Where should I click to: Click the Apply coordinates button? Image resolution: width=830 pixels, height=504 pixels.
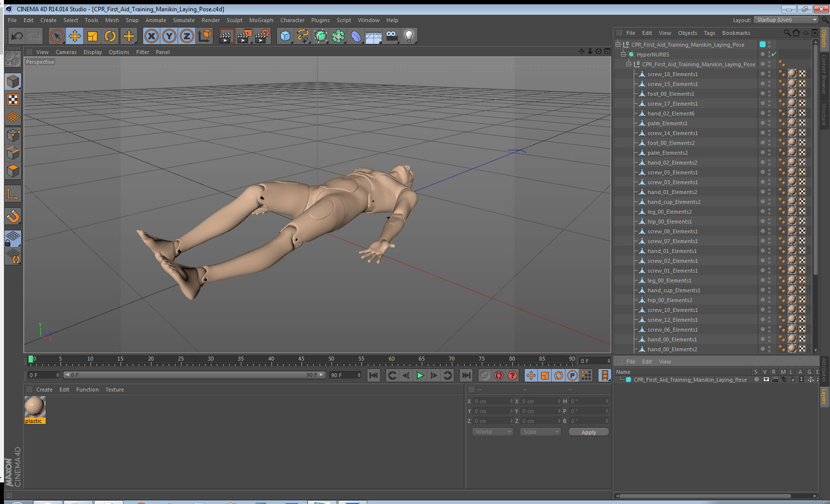(x=589, y=432)
